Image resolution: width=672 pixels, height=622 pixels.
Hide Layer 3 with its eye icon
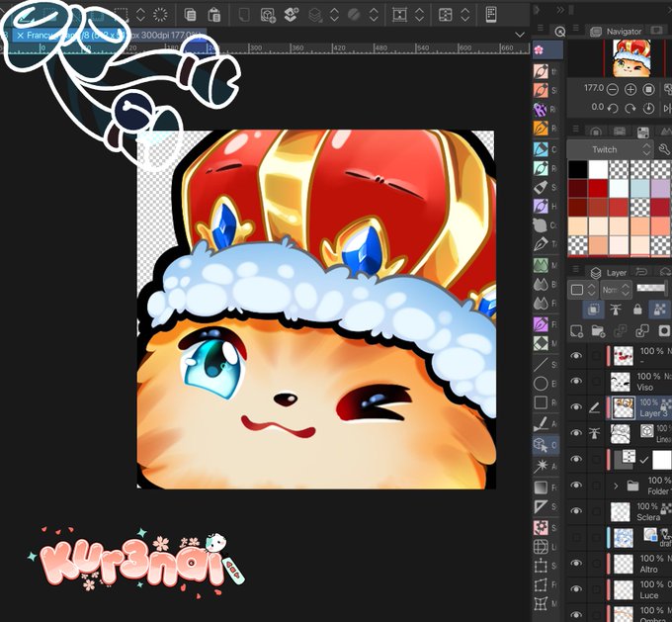coord(576,406)
